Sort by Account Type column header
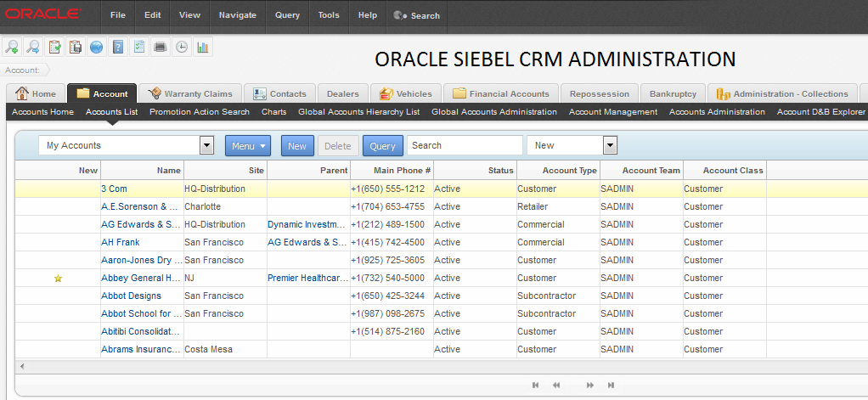The height and width of the screenshot is (400, 868). pos(558,171)
